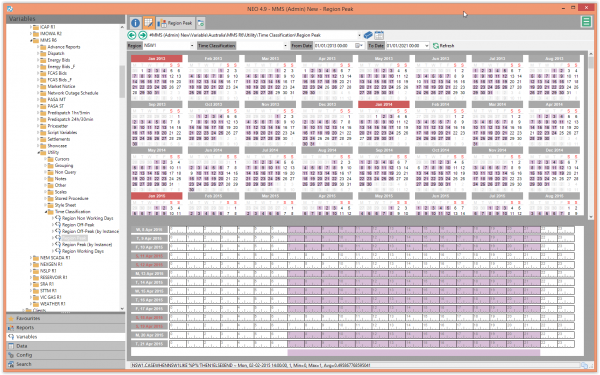Go back with the green left arrow
Screen dimensions: 600x375
click(x=132, y=35)
